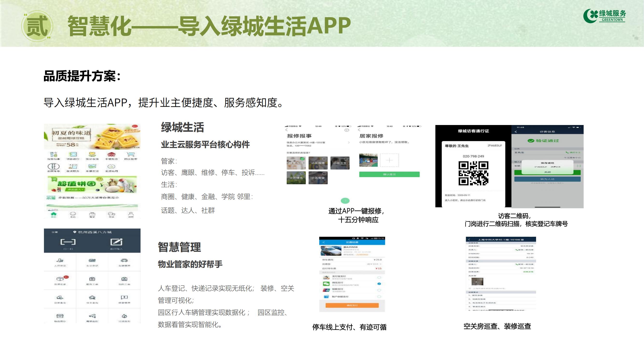
Task: Tap the 投诉表扬 heart flower icon
Action: point(92,154)
